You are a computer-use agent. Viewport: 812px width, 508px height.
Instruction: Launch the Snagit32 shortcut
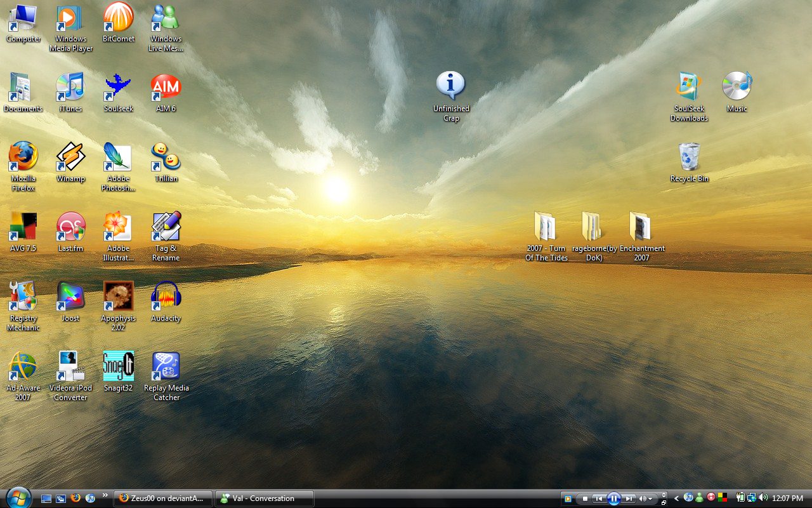tap(119, 372)
